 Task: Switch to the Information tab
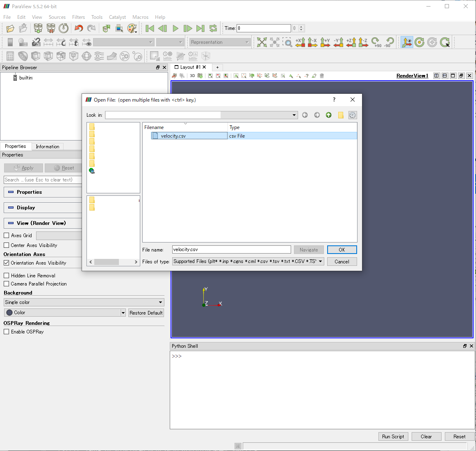pyautogui.click(x=48, y=146)
